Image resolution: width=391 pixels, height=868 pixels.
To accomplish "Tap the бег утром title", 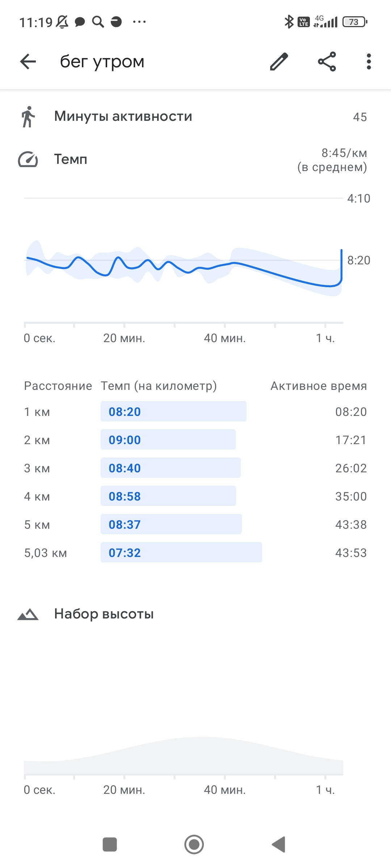I will [102, 62].
